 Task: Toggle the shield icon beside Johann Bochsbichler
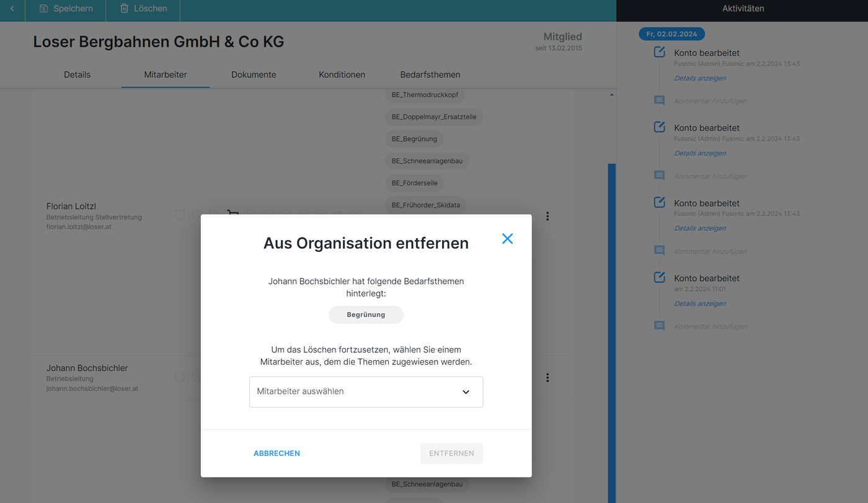click(180, 376)
